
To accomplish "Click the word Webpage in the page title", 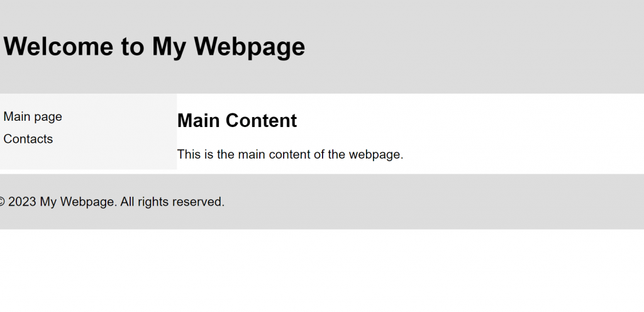I will tap(249, 47).
